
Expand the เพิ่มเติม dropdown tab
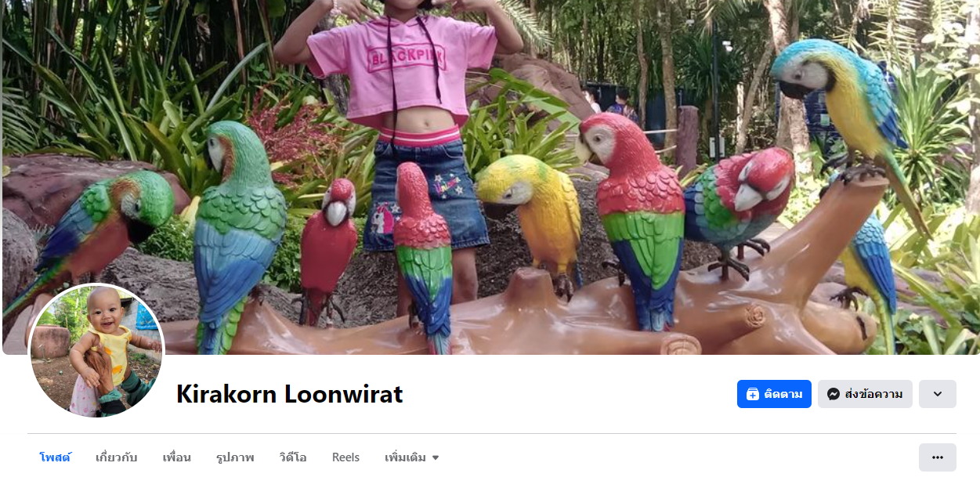pyautogui.click(x=412, y=457)
